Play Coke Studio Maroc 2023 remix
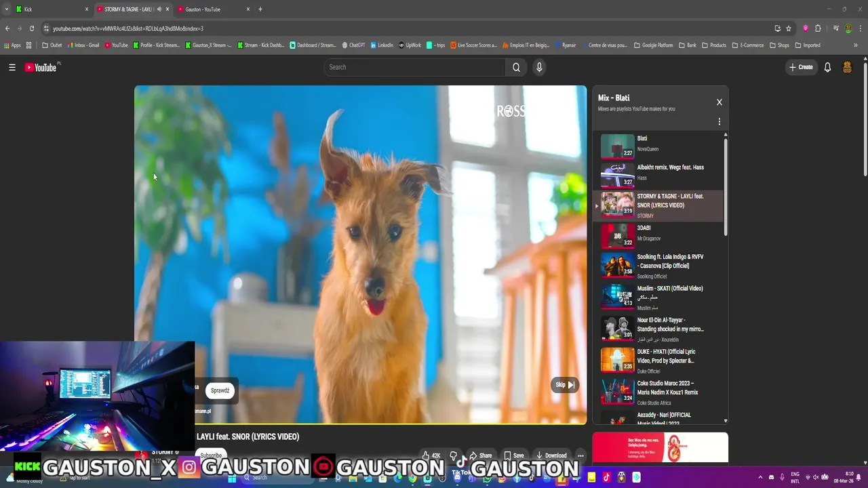Screen dimensions: 868x488 (658, 392)
